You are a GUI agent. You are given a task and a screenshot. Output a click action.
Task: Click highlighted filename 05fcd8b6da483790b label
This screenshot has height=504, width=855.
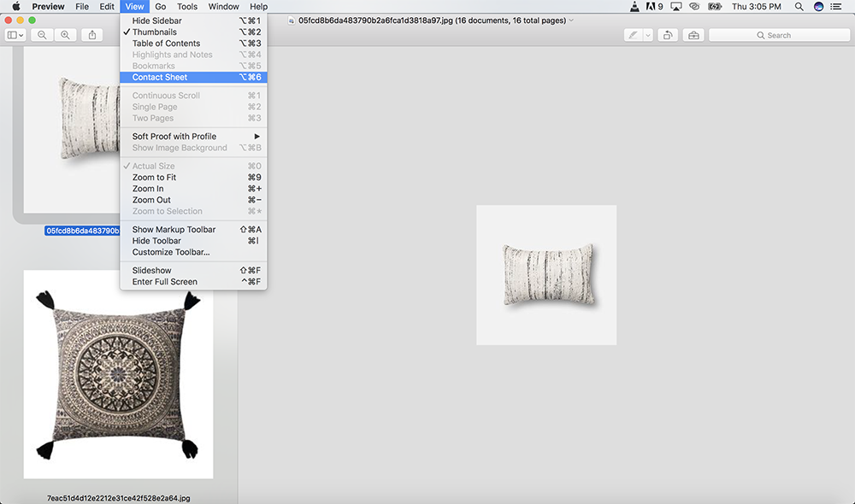point(82,231)
